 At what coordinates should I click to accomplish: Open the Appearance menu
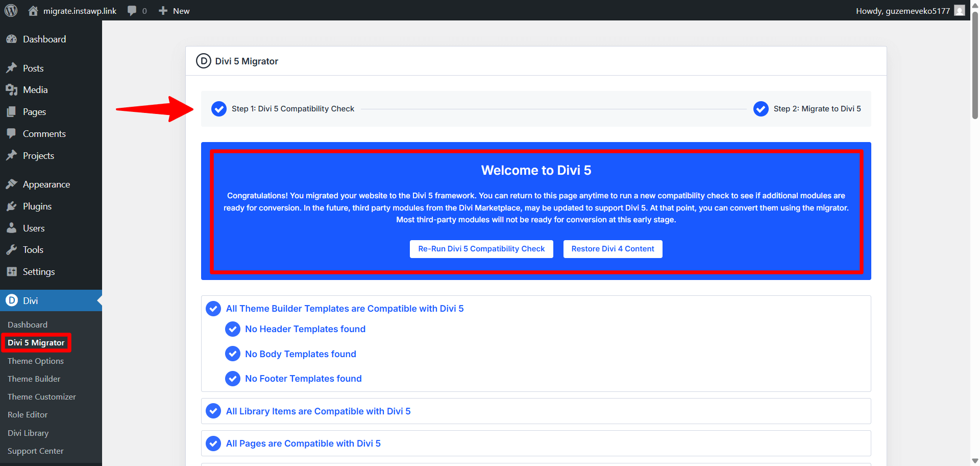(x=46, y=184)
